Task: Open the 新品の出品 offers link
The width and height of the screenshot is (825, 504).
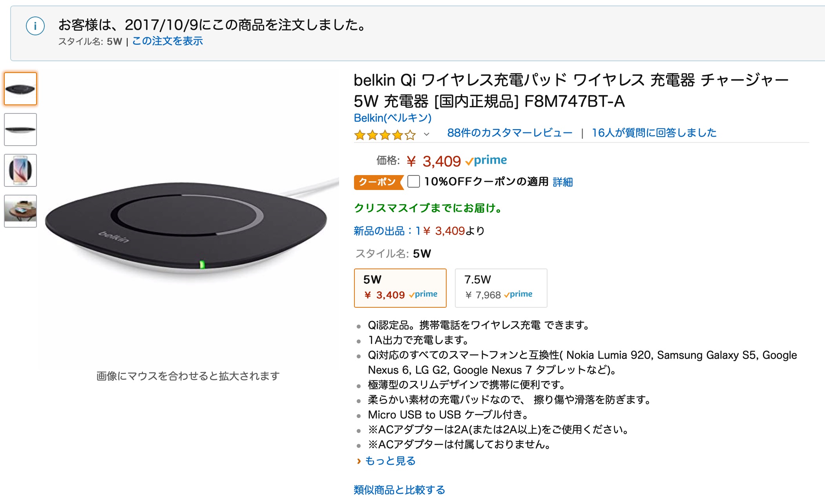Action: click(379, 231)
